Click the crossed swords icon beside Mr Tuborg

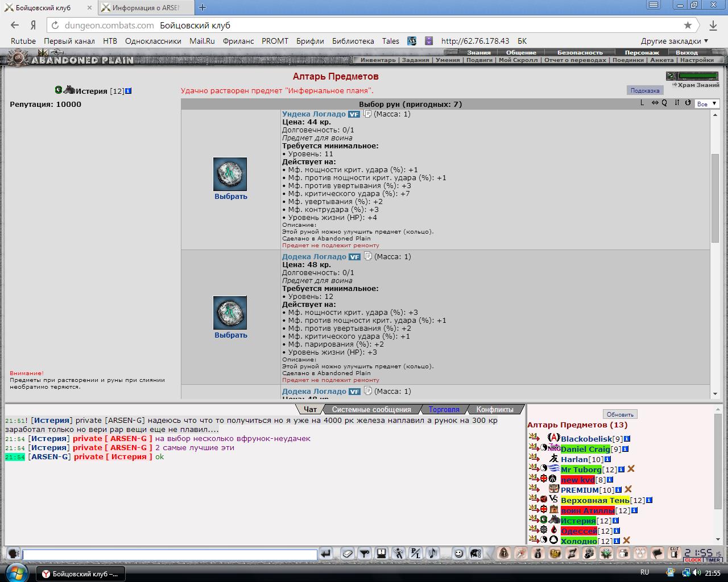pos(631,469)
